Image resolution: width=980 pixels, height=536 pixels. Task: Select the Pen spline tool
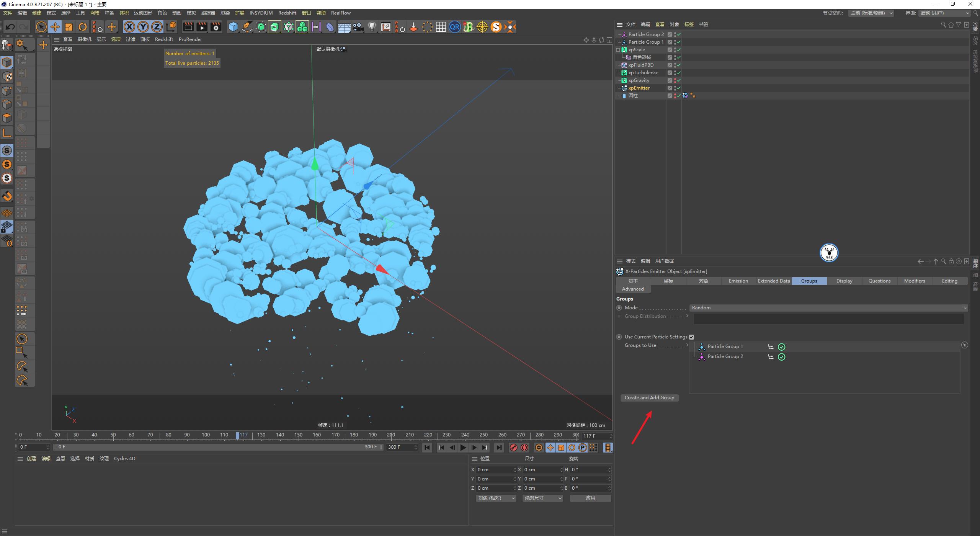tap(247, 27)
